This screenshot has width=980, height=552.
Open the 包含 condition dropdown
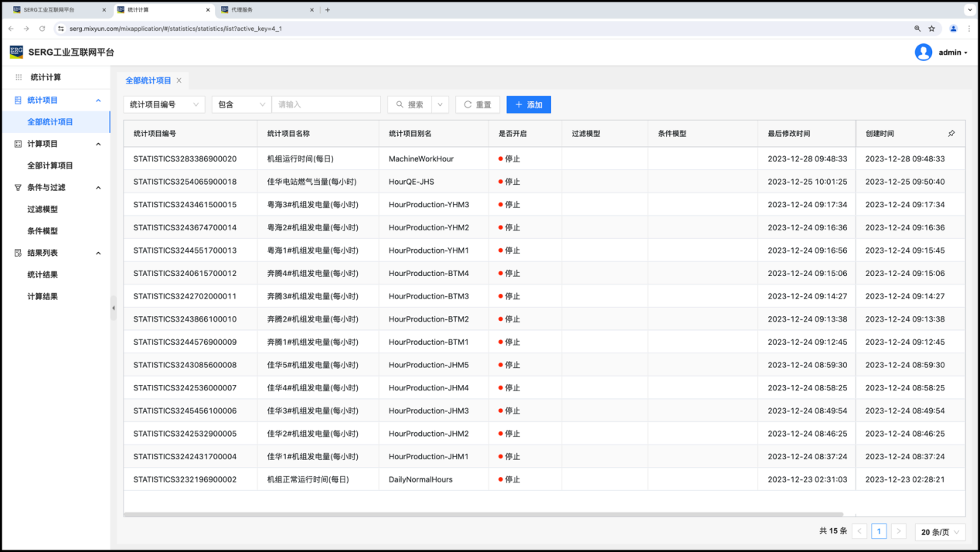241,104
